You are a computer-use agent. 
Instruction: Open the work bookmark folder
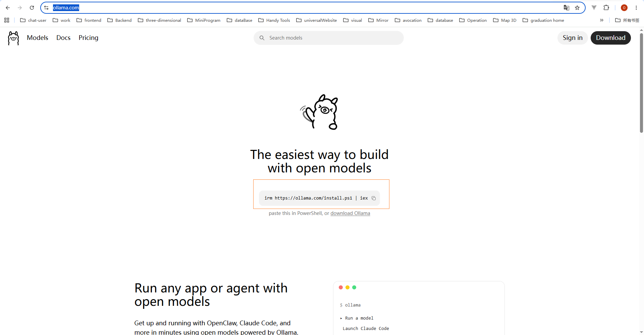point(61,20)
